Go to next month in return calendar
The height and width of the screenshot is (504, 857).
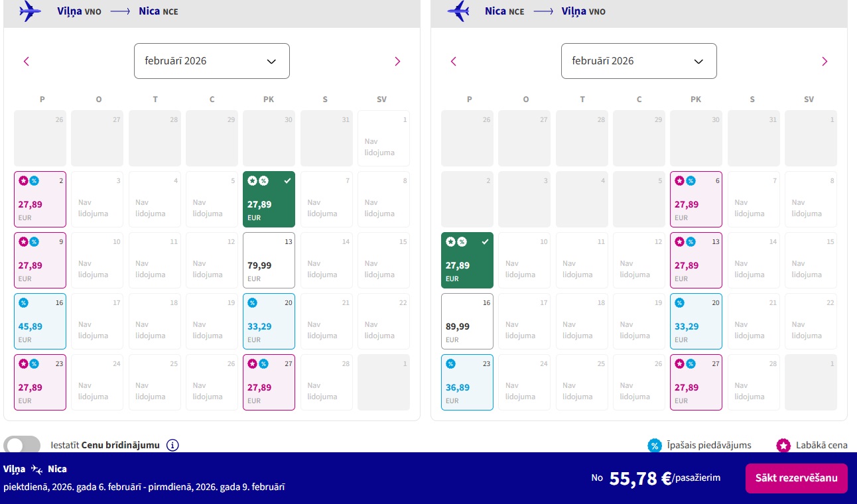(824, 62)
